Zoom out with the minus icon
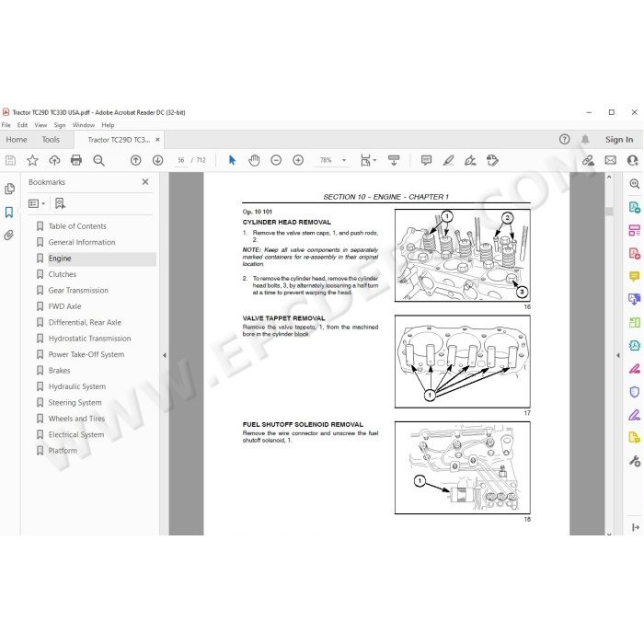 [276, 160]
